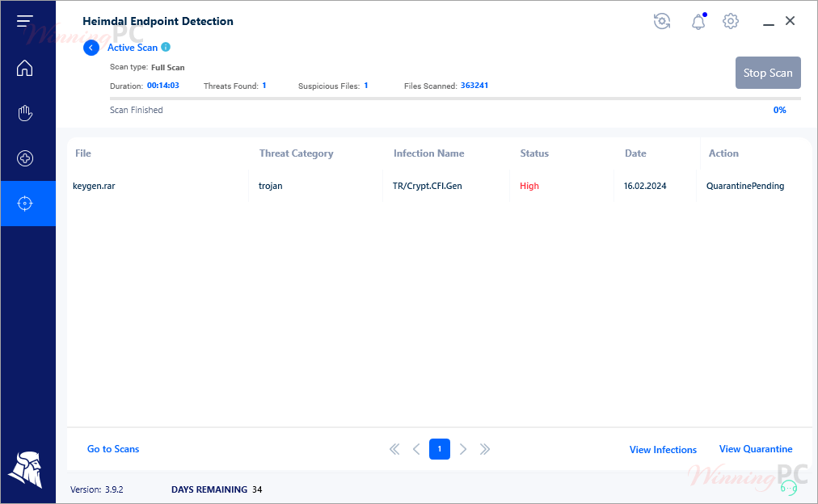Select the keygen.rar file entry
The image size is (818, 504).
click(94, 186)
